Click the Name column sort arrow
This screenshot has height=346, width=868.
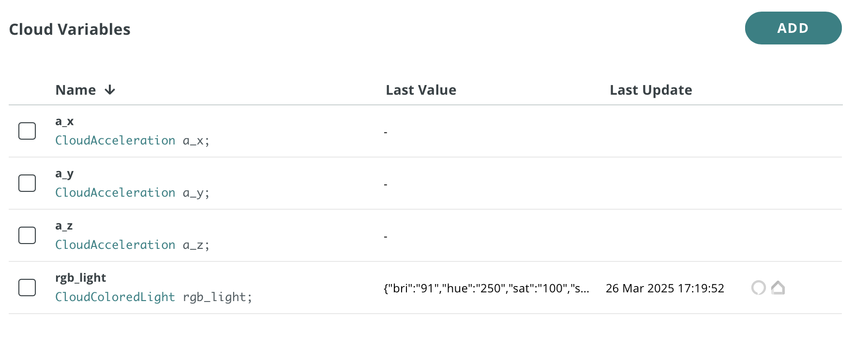(x=110, y=90)
